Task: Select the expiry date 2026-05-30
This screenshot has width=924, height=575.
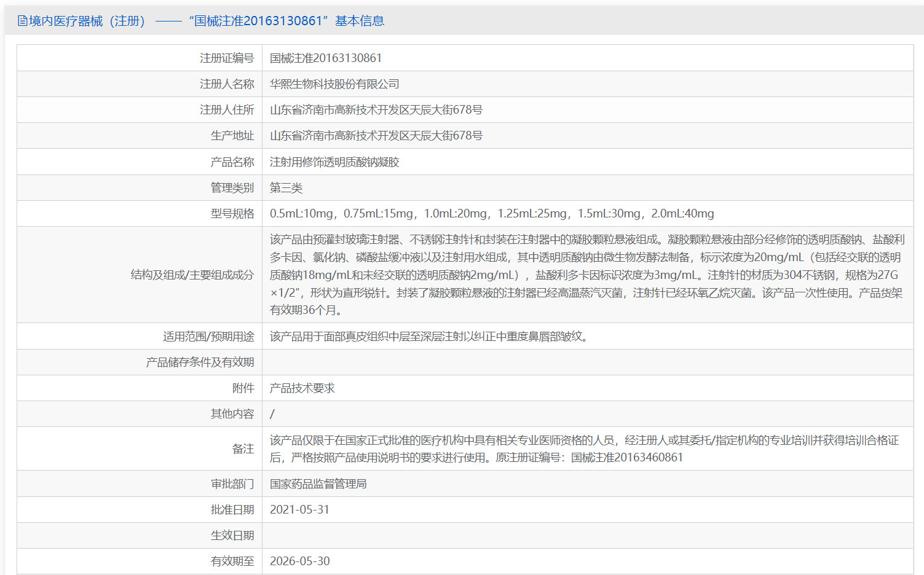Action: [300, 561]
